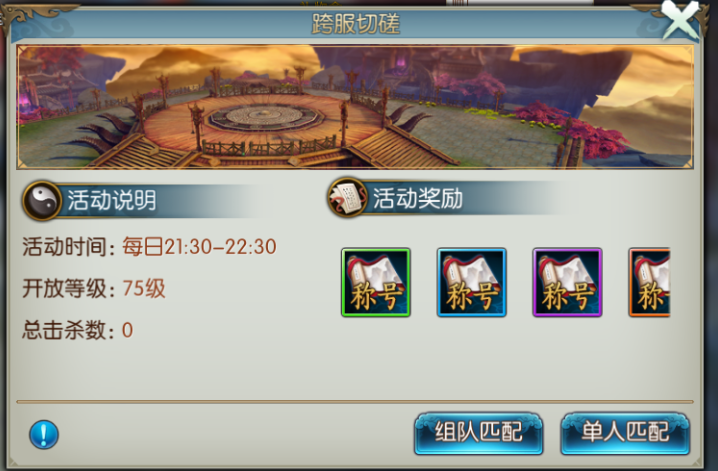Click the 总击杀数 label text
The width and height of the screenshot is (718, 471).
[x=68, y=330]
